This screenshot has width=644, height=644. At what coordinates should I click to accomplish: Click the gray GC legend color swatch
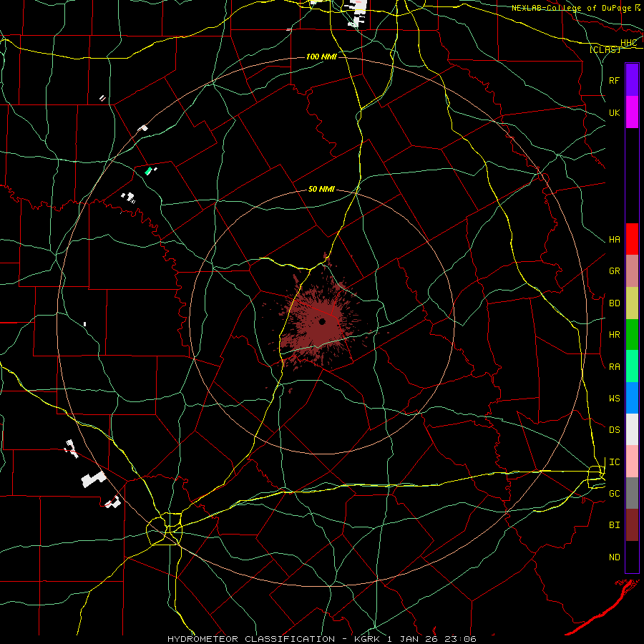click(x=632, y=493)
